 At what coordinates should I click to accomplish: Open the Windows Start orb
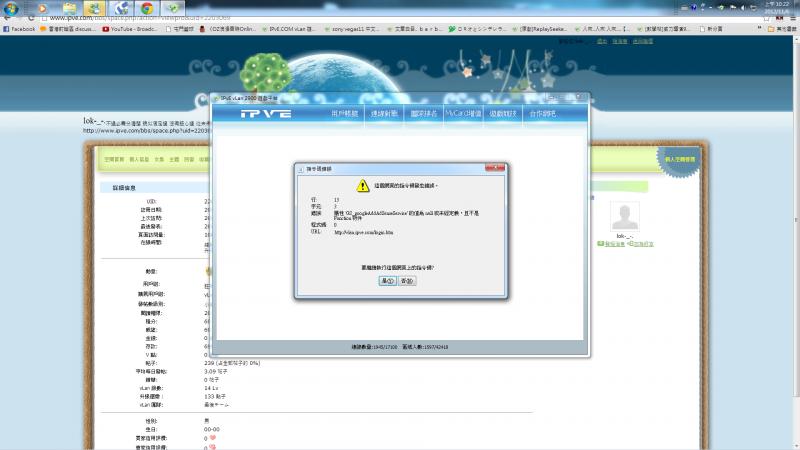click(x=11, y=8)
